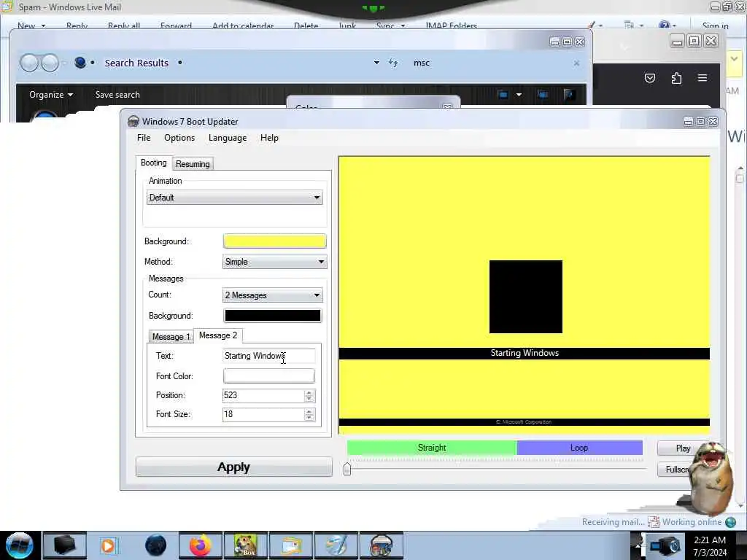The image size is (747, 560).
Task: Open the Windows Start orb
Action: 20,545
